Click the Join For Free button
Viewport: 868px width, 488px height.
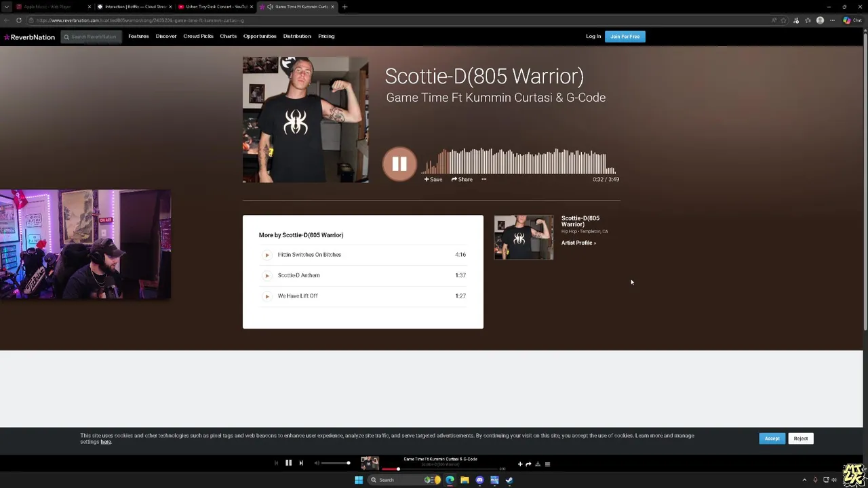point(625,37)
